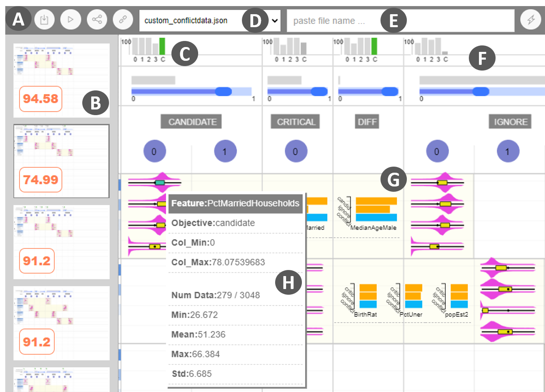Screen dimensions: 545x392
Task: Click the save/download icon in toolbar
Action: (x=44, y=19)
